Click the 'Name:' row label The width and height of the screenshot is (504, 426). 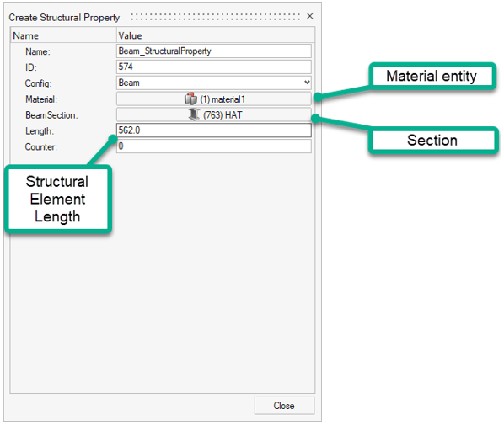pyautogui.click(x=38, y=51)
